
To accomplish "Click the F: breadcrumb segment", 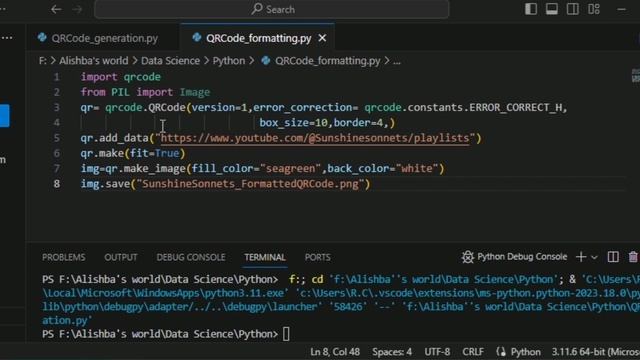I will (x=42, y=61).
